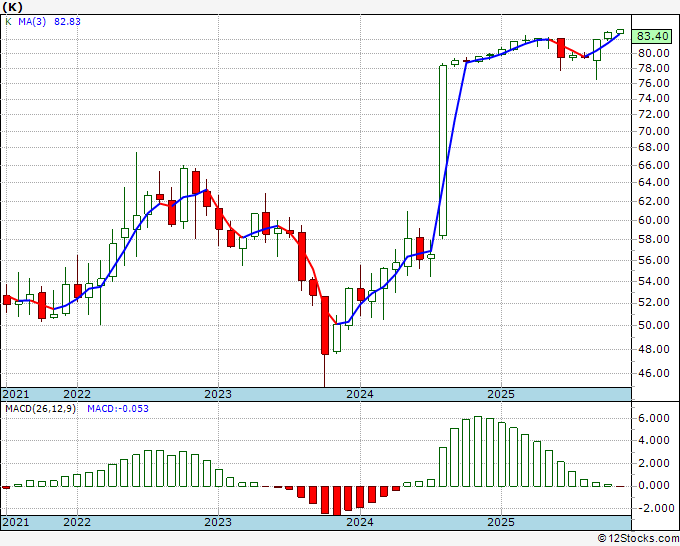Click the 46.00 price axis label
680x546 pixels.
[654, 373]
